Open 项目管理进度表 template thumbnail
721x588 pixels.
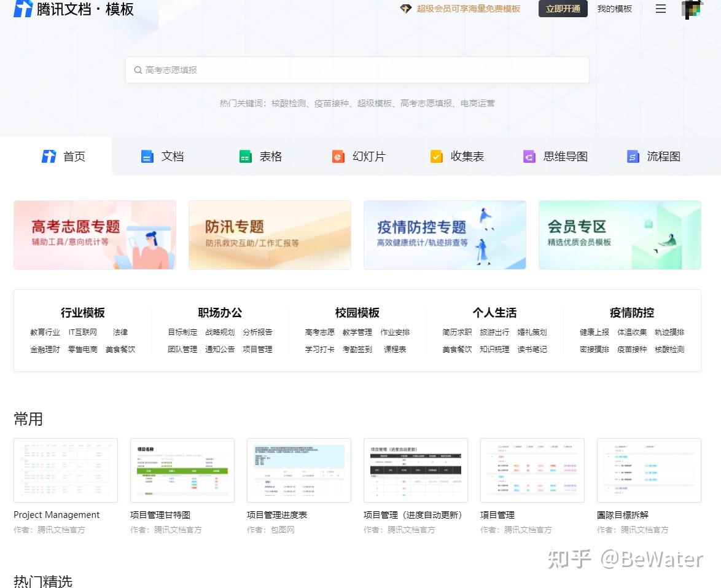(x=299, y=470)
